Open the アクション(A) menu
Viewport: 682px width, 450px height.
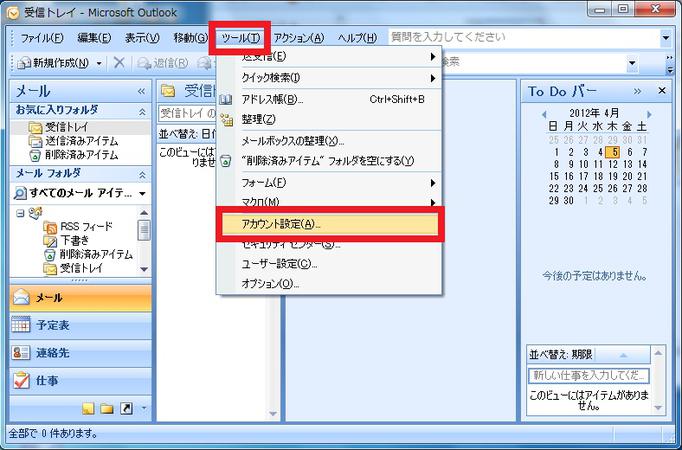coord(299,38)
